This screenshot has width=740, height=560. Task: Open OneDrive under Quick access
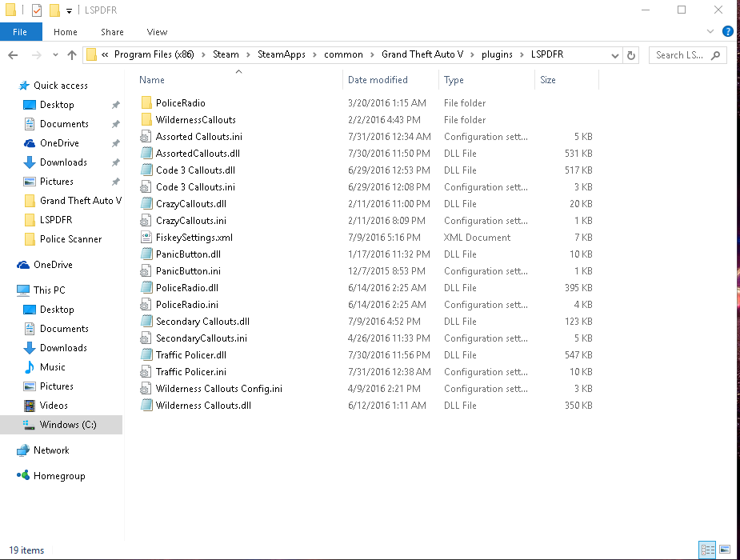click(x=59, y=143)
